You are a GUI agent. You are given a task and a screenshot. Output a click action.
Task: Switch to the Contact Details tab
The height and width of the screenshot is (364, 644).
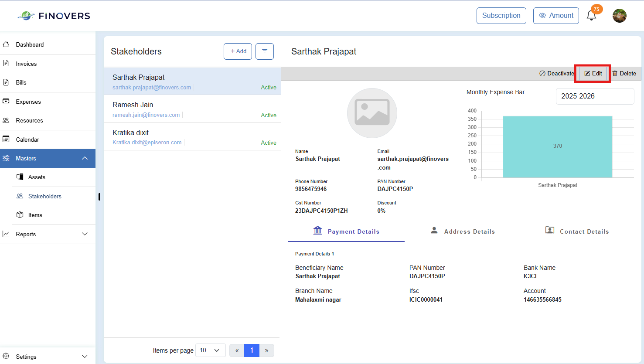click(577, 231)
